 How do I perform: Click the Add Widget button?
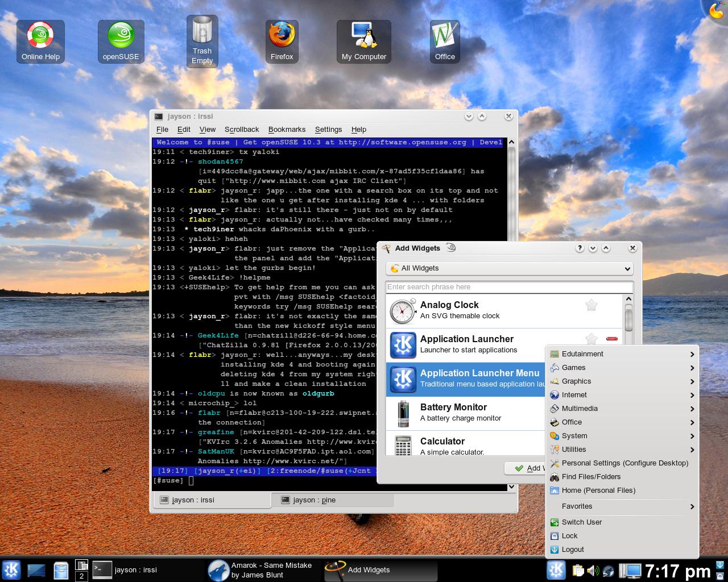click(x=525, y=468)
